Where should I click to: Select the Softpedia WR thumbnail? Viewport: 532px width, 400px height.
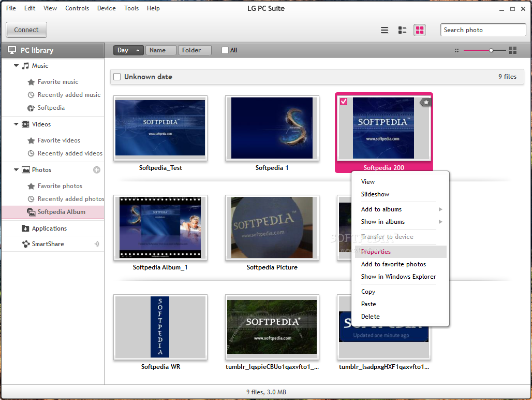[160, 327]
